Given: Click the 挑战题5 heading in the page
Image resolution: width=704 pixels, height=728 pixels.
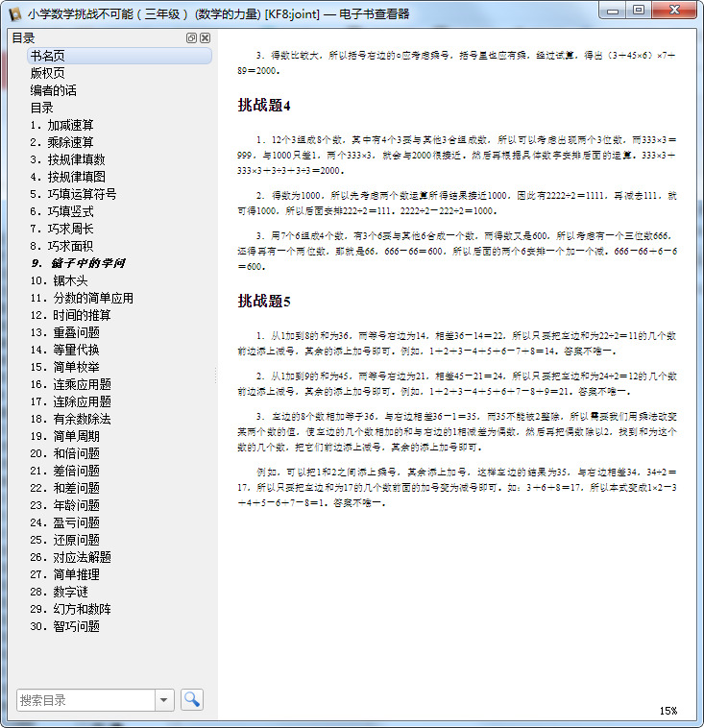Looking at the screenshot, I should (x=264, y=301).
